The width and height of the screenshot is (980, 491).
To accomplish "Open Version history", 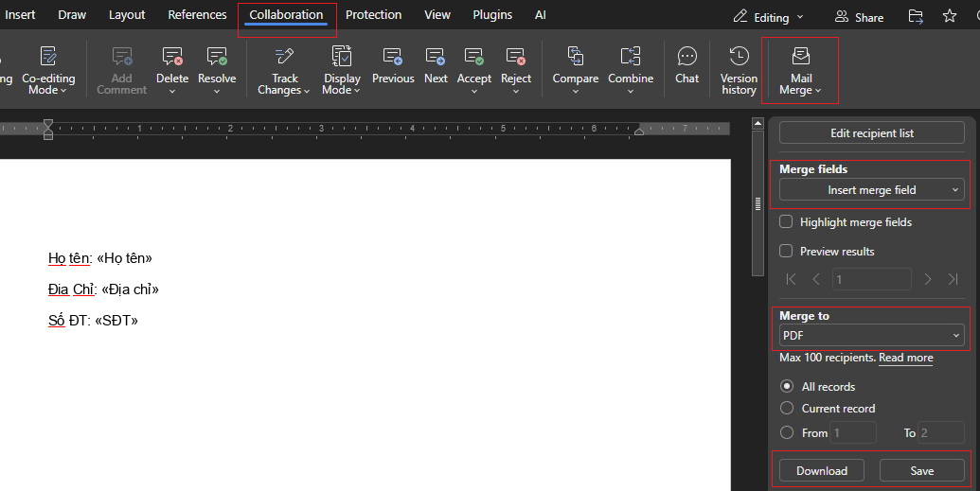I will pos(739,70).
